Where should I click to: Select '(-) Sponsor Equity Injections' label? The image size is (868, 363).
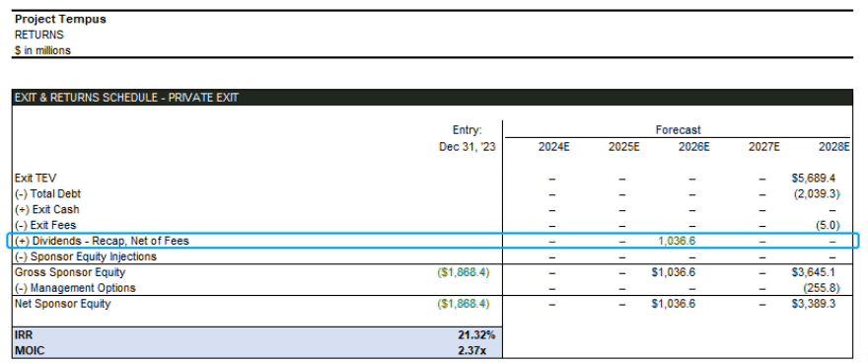(86, 256)
